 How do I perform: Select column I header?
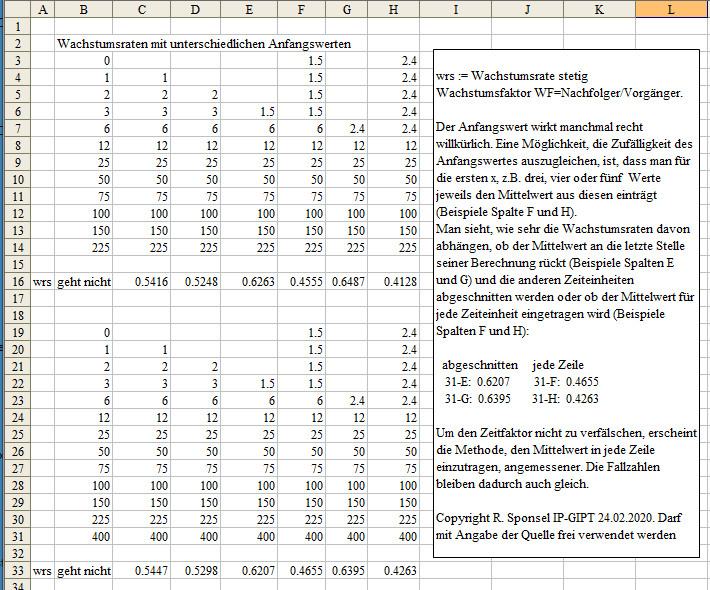point(456,10)
